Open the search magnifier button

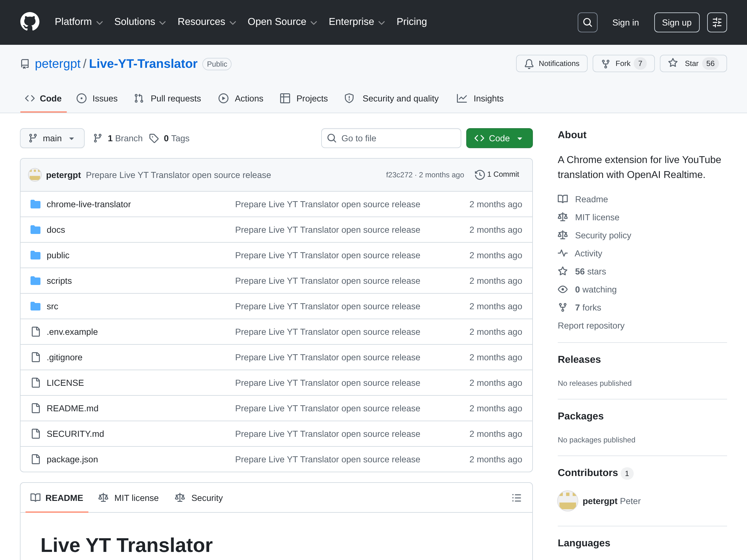pos(587,22)
